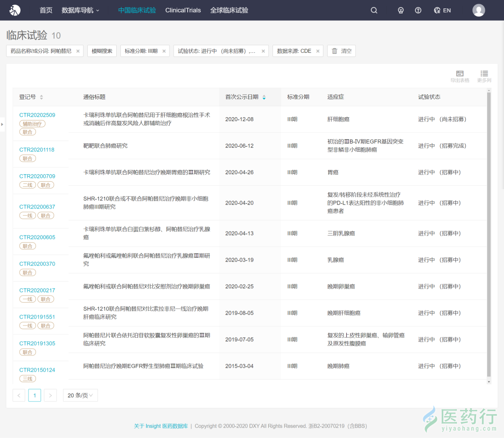Click the 一线 tag under CTR20200637

pos(28,215)
